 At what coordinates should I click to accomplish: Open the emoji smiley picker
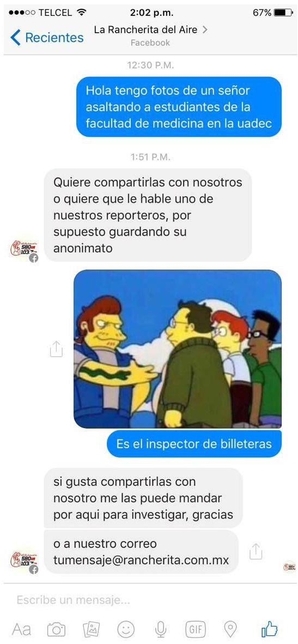point(126,629)
